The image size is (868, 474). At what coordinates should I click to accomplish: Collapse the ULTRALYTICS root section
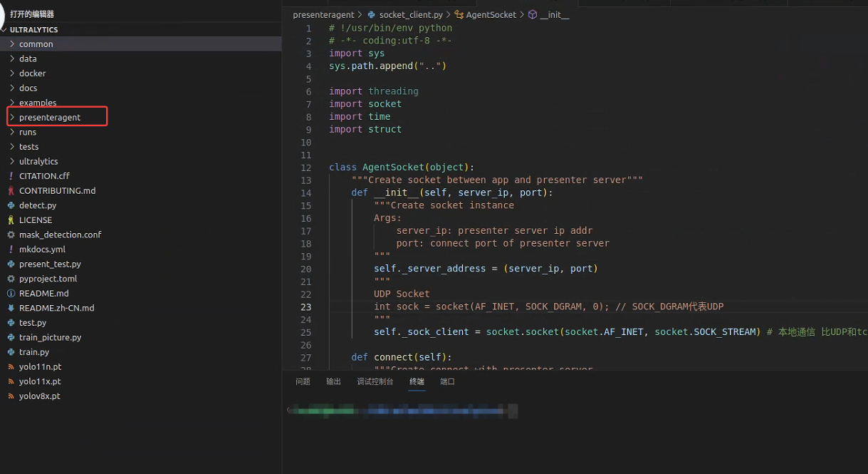pyautogui.click(x=4, y=30)
